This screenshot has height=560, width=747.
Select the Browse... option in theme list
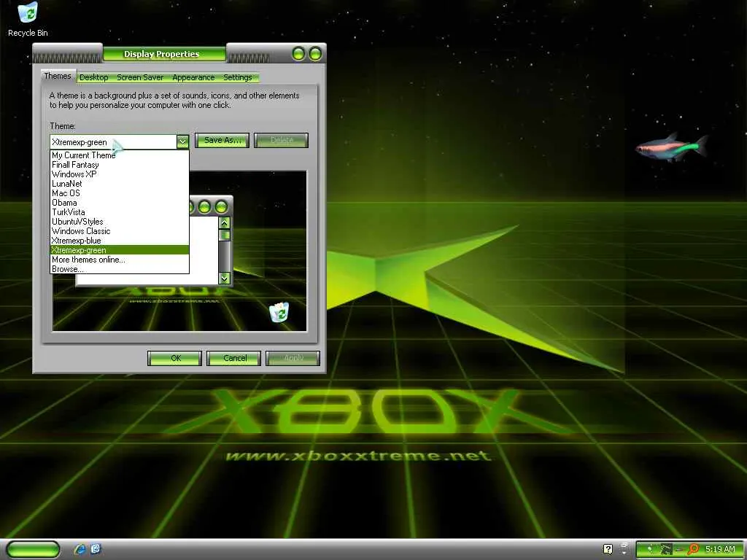click(120, 269)
